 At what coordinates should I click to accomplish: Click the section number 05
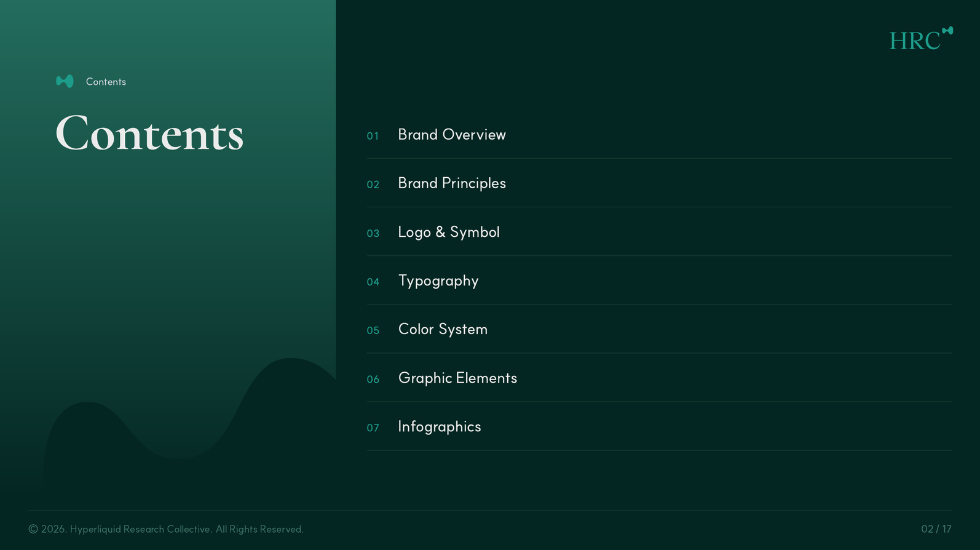[x=373, y=331]
